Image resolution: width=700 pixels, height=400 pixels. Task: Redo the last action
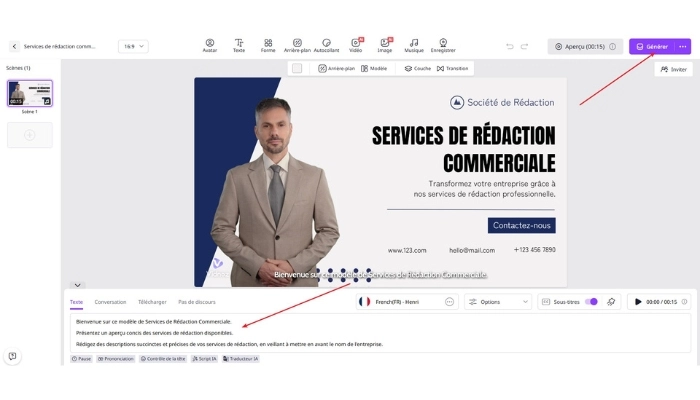pos(525,46)
